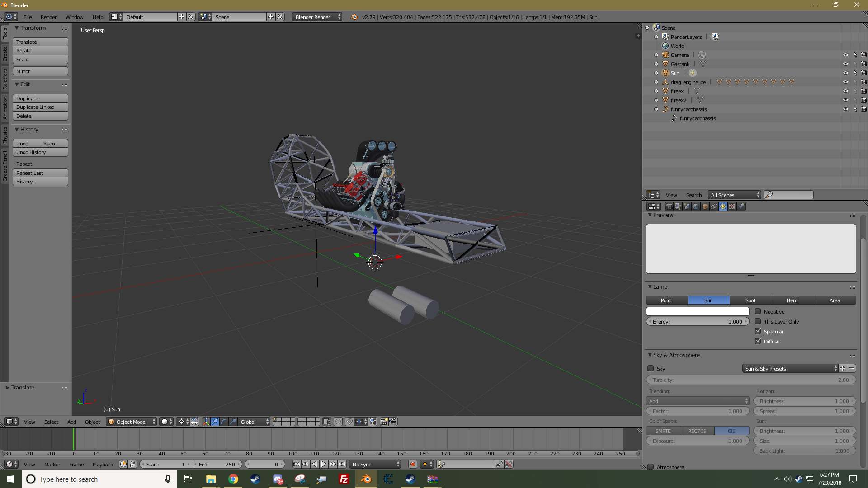
Task: Open the Global transform orientation dropdown
Action: pyautogui.click(x=254, y=422)
